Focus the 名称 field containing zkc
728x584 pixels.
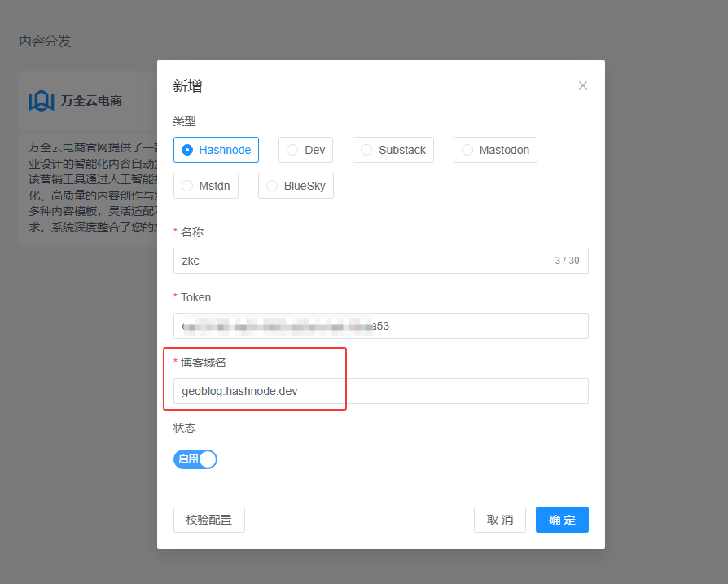click(x=358, y=261)
